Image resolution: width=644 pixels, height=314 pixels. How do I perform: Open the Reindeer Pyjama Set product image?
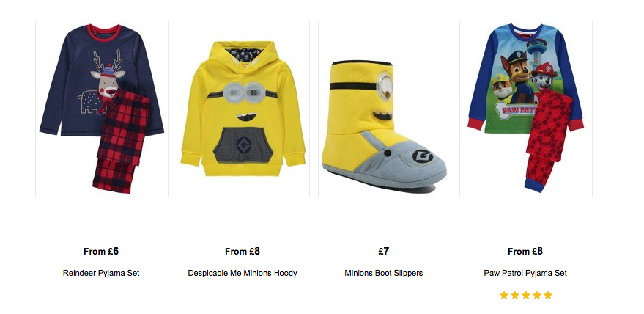[102, 109]
